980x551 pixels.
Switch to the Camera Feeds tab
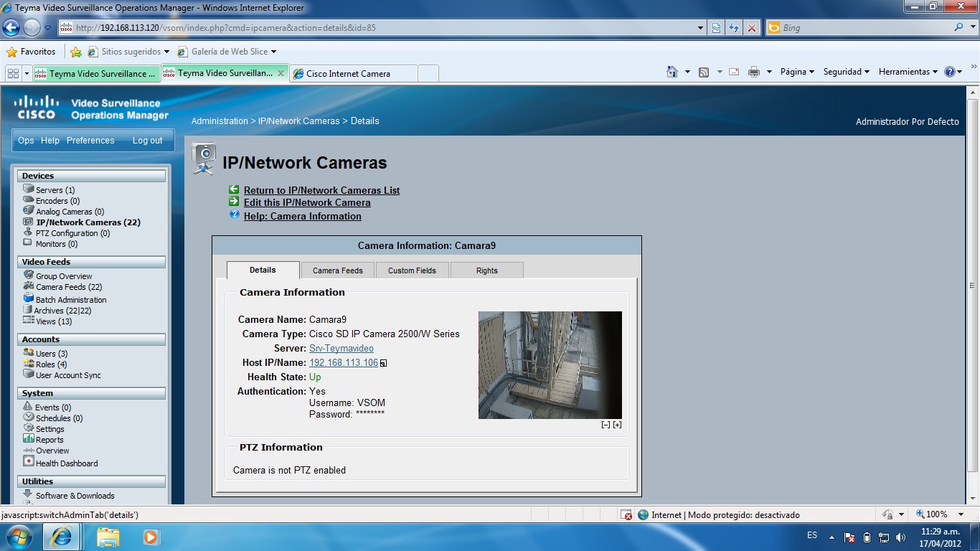338,270
